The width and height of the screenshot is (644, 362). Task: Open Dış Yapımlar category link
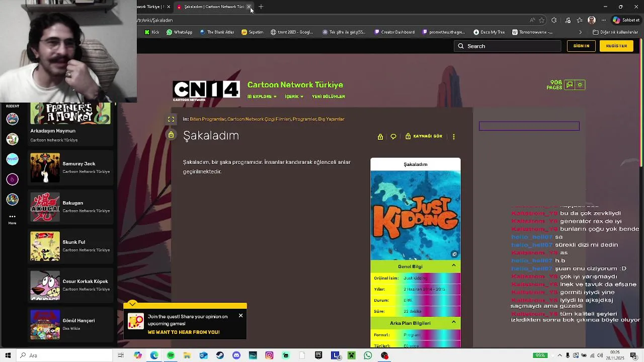[x=332, y=119]
